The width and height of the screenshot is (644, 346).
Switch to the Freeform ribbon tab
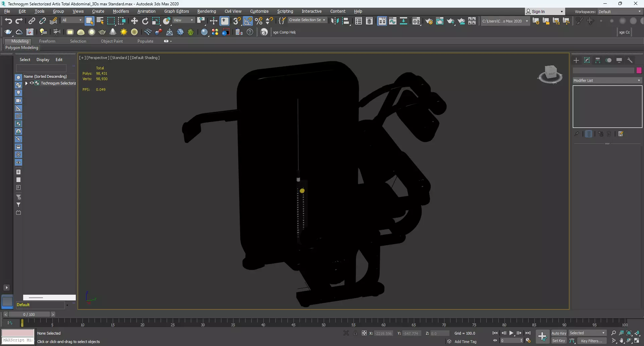(x=47, y=41)
